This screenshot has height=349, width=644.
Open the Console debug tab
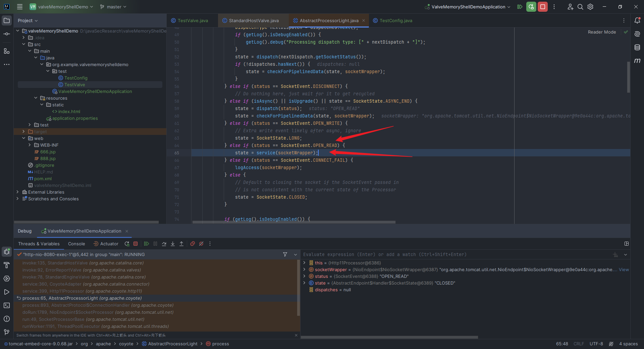76,244
